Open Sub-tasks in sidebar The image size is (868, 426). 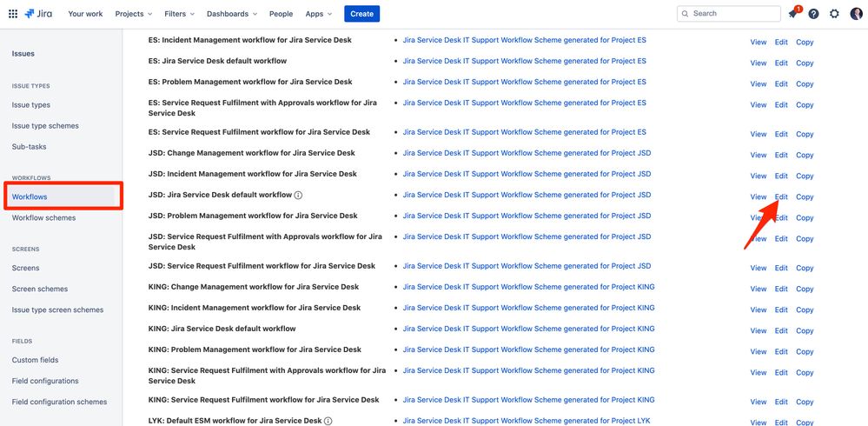click(x=30, y=147)
